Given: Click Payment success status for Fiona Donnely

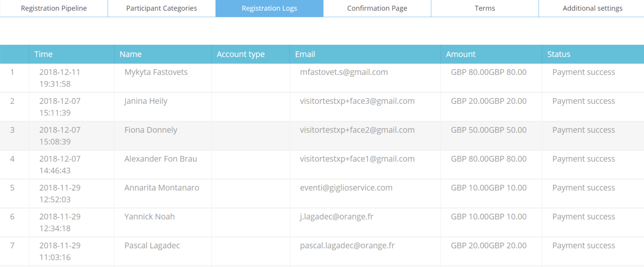Looking at the screenshot, I should (x=584, y=130).
